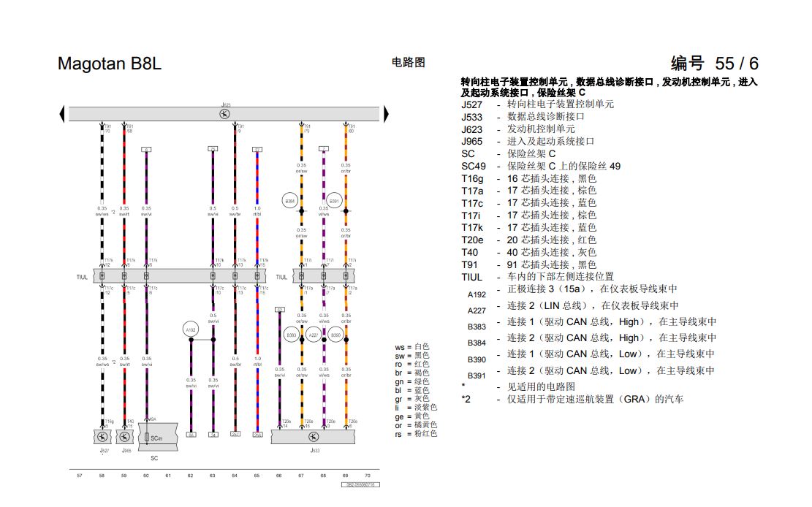Click the B390 connection circle in diagram

pyautogui.click(x=335, y=335)
